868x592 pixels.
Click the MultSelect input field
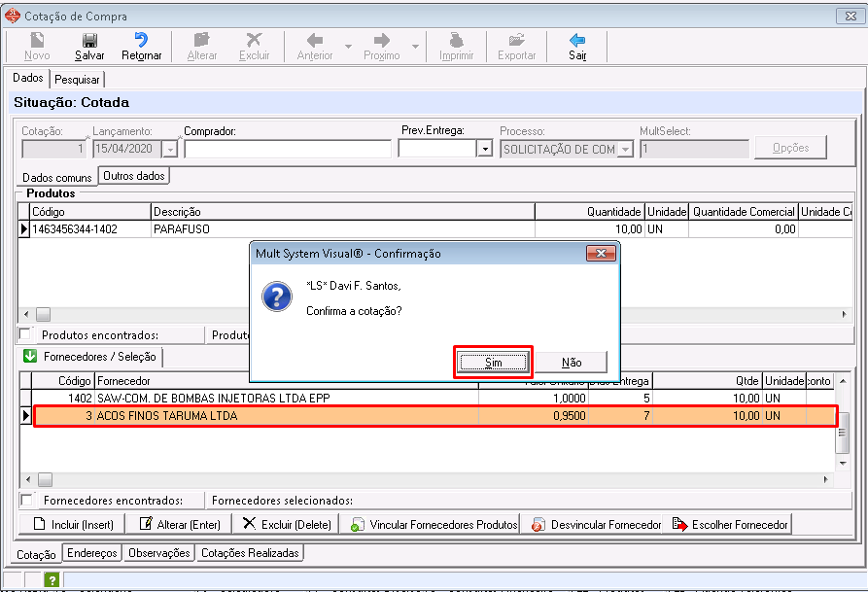[695, 149]
